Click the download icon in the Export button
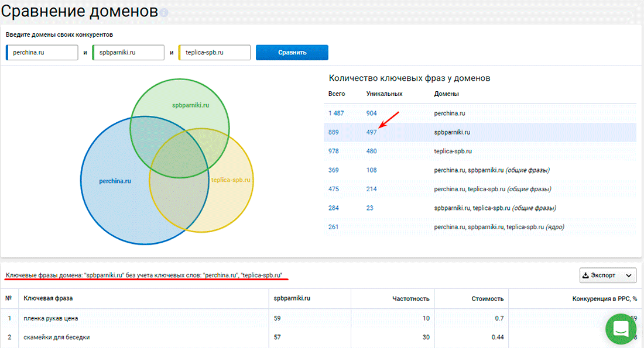The image size is (644, 348). tap(585, 275)
